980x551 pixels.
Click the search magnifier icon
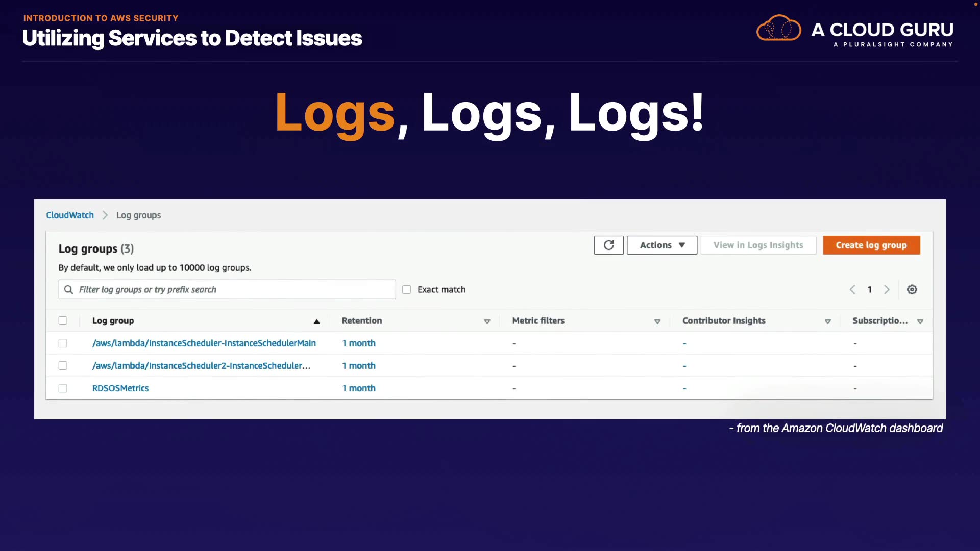pyautogui.click(x=68, y=290)
